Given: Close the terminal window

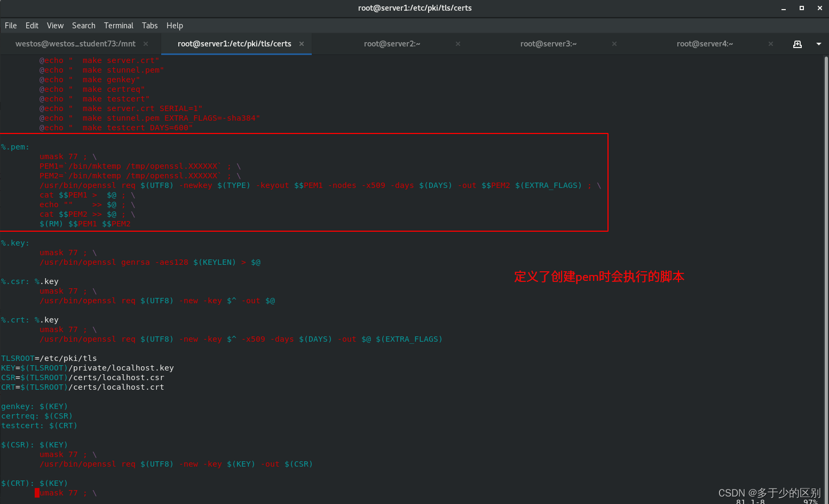Looking at the screenshot, I should 820,8.
